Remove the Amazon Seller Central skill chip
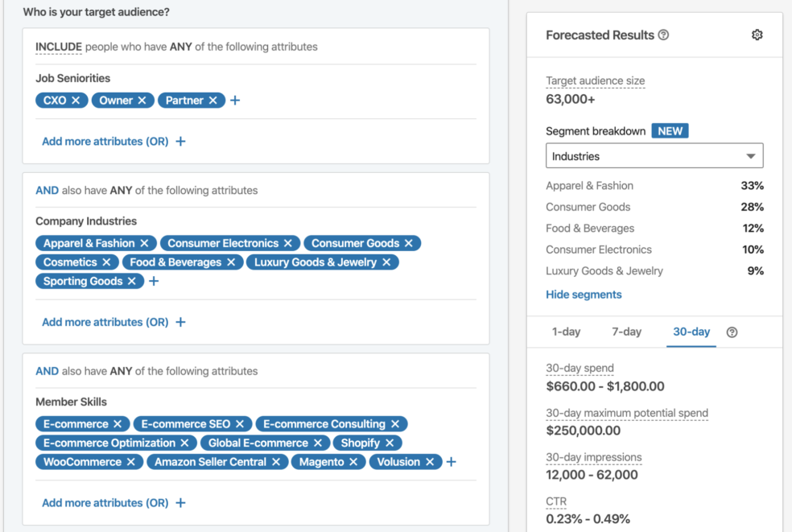The image size is (792, 532). (x=276, y=461)
